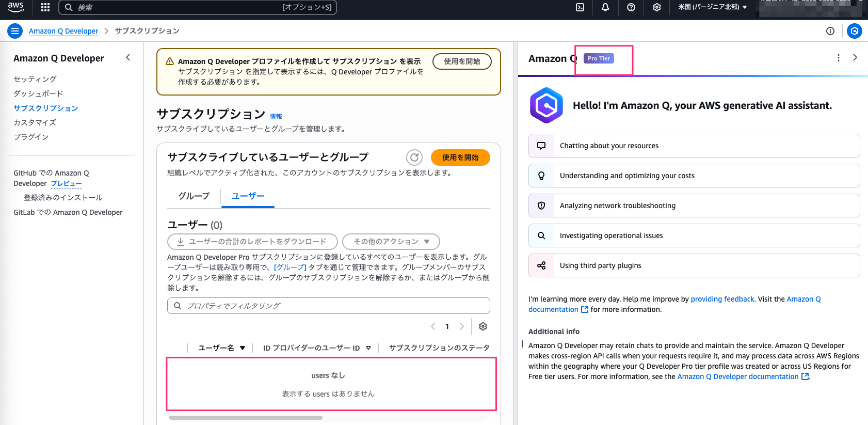
Task: Go to previous page of users
Action: click(433, 326)
